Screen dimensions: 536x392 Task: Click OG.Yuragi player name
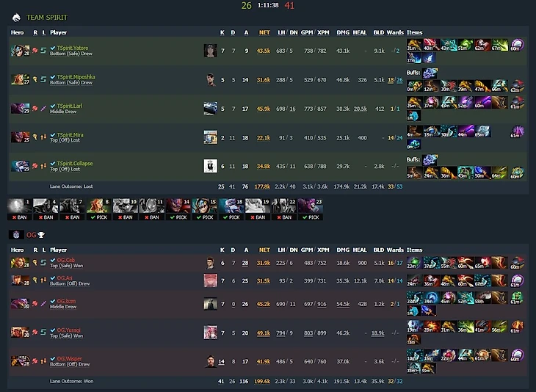tap(68, 330)
